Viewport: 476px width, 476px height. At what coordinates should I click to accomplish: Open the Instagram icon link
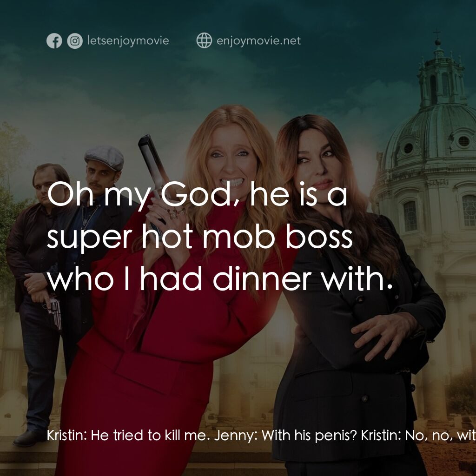click(75, 41)
